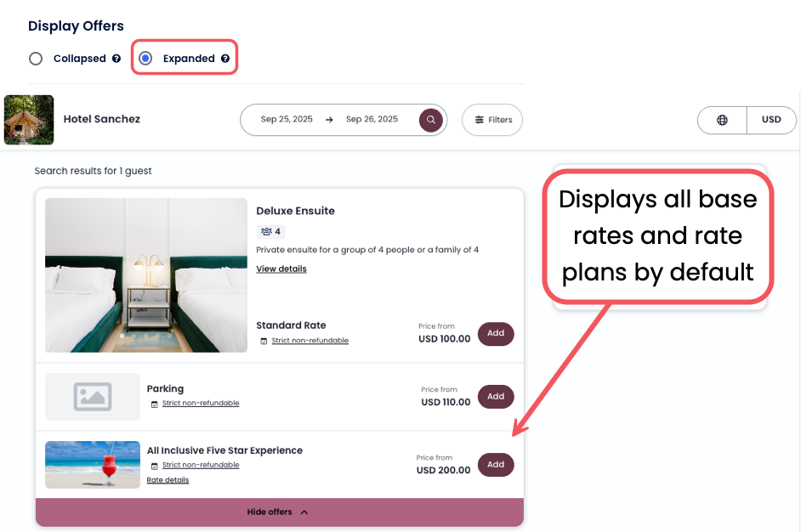Add the Standard Rate offer
The height and width of the screenshot is (532, 801).
coord(496,334)
